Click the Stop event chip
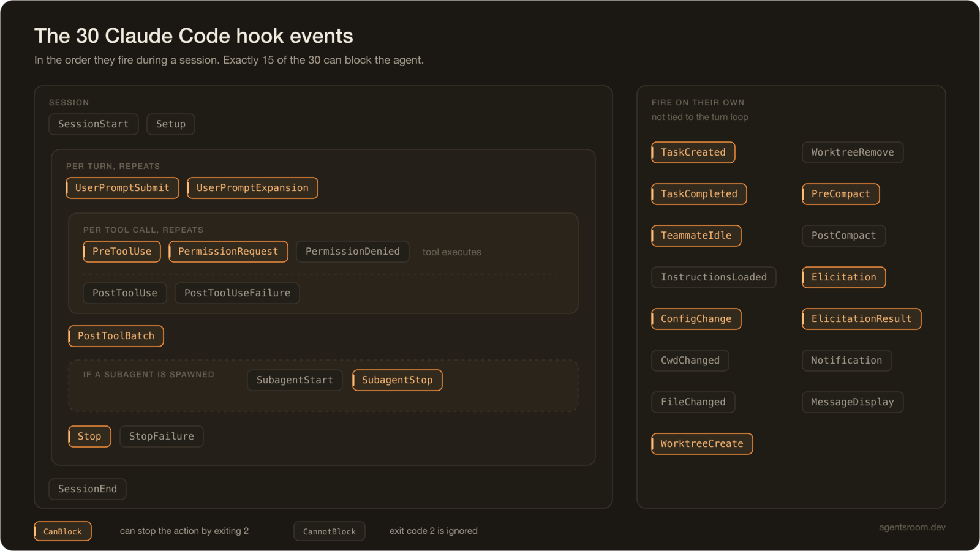 tap(90, 437)
